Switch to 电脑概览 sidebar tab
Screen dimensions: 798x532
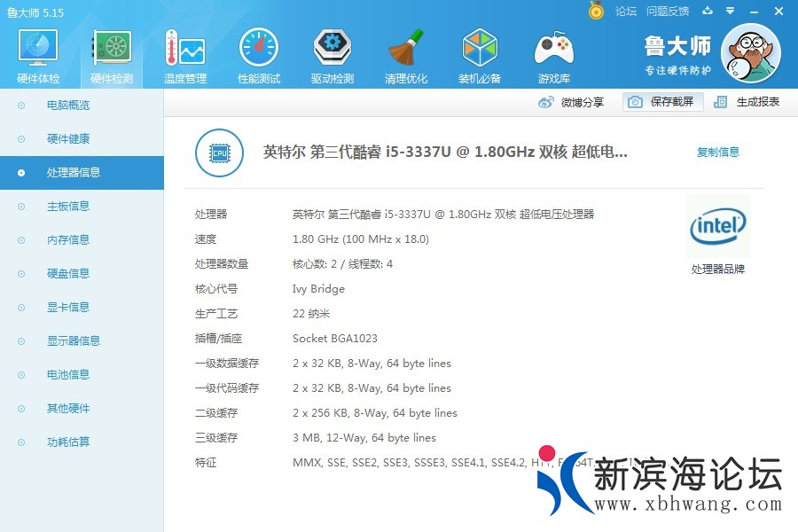[68, 106]
